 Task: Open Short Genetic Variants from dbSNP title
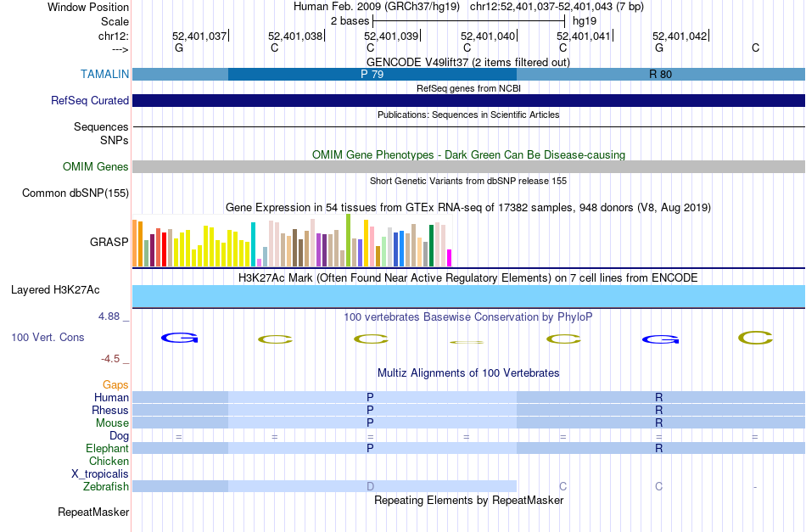(468, 181)
